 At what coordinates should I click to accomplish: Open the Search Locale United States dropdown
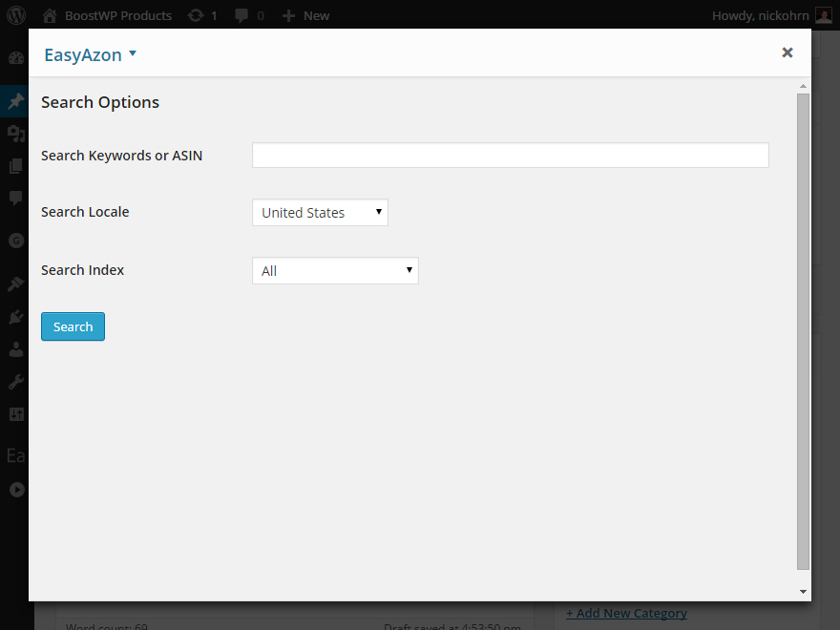pyautogui.click(x=320, y=213)
